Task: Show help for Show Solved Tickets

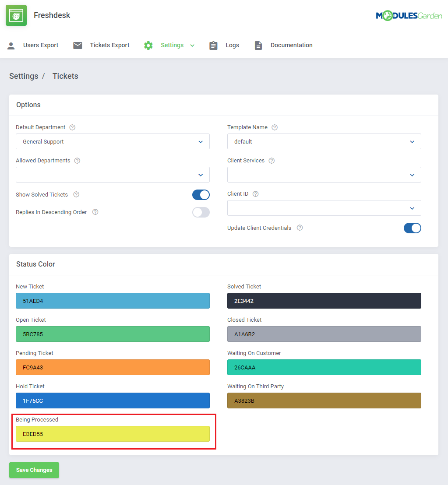Action: [77, 194]
